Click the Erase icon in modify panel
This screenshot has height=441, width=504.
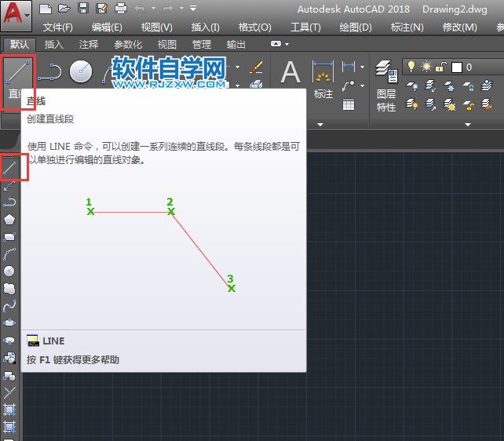256,67
